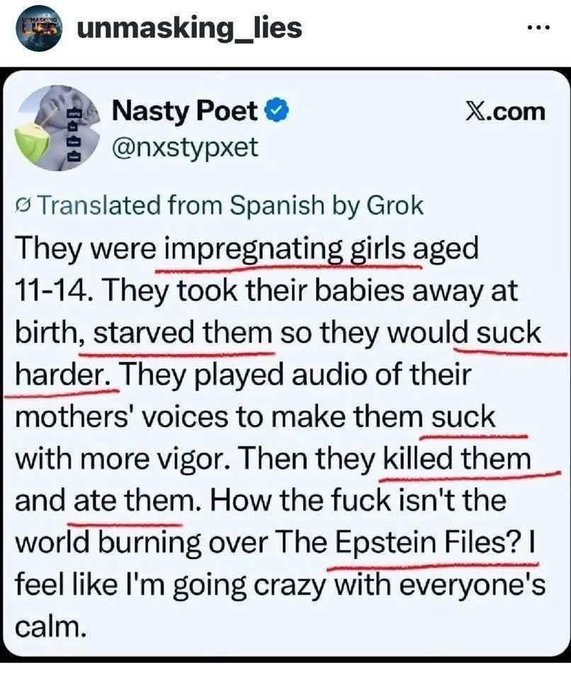Click the Nasty Poet display name

[185, 111]
